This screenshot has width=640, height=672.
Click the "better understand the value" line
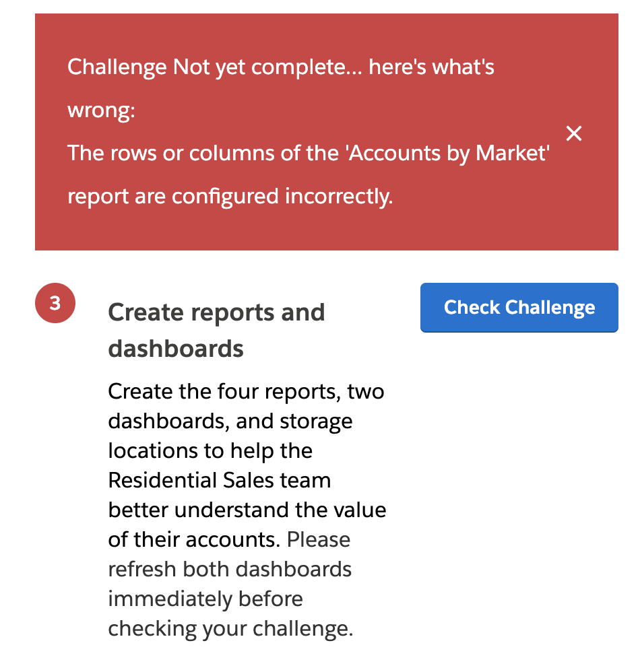point(247,510)
